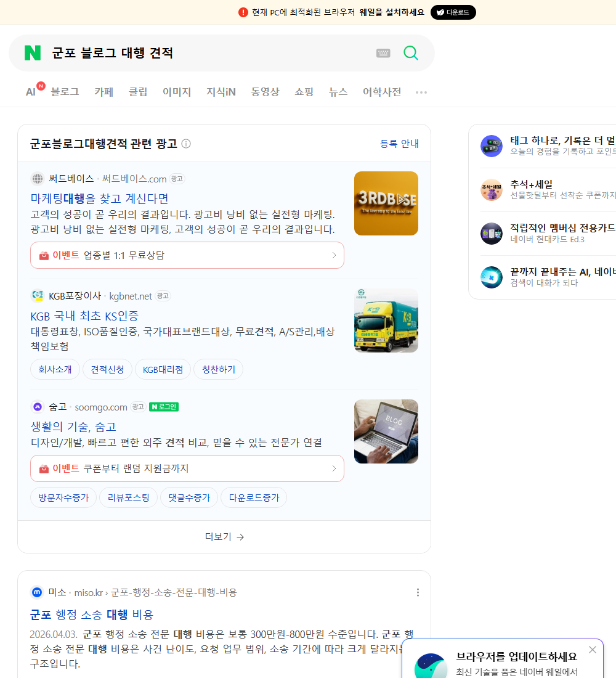Open the on-screen keyboard icon
Screen dimensions: 616x678
pos(383,53)
